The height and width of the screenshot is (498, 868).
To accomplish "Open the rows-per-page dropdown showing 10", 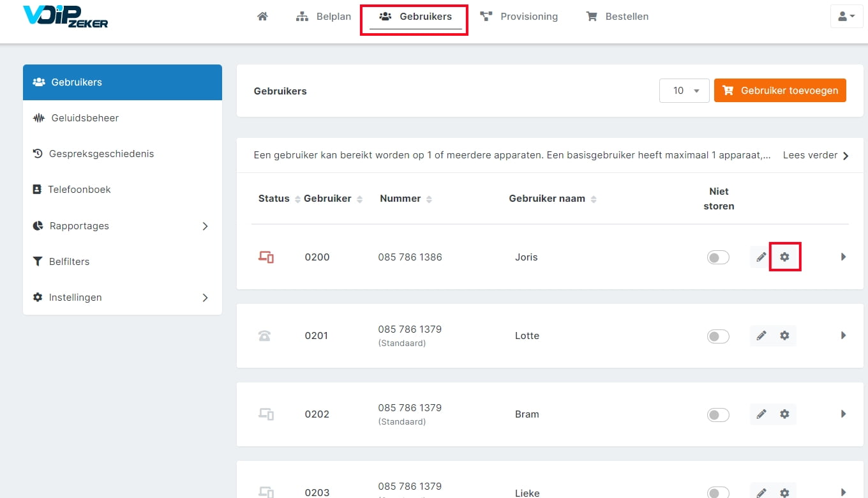I will click(684, 91).
